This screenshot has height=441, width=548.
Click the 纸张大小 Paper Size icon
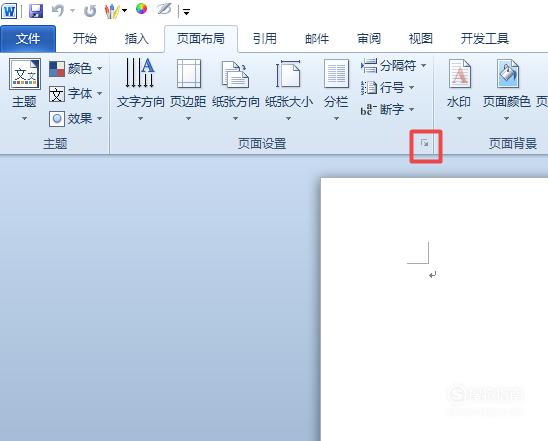click(x=288, y=73)
